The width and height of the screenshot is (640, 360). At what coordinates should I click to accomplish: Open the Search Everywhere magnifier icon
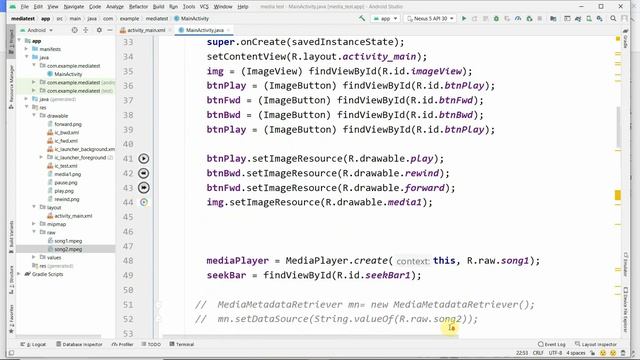tap(613, 18)
